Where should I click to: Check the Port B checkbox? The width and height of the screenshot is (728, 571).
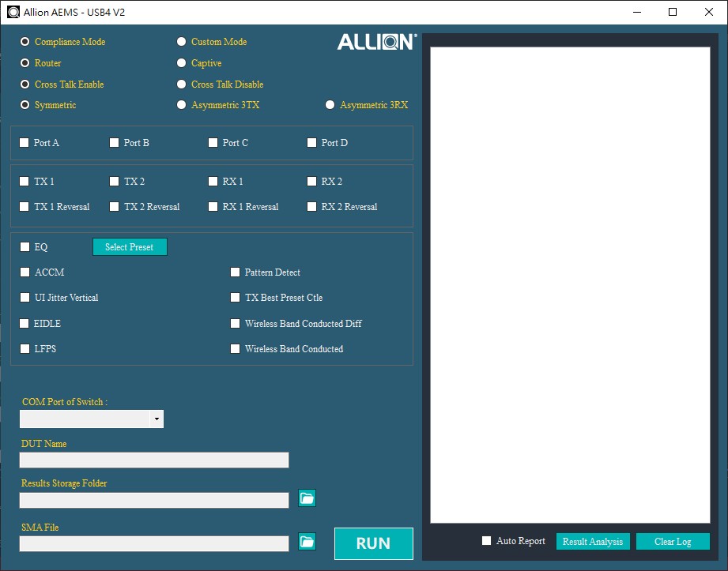tap(114, 142)
